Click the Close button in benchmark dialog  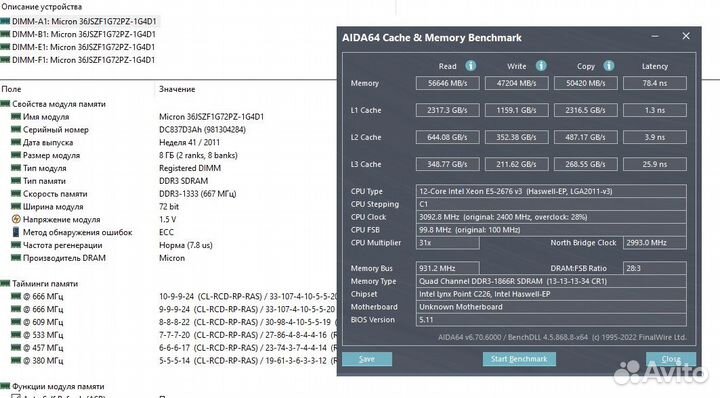671,359
